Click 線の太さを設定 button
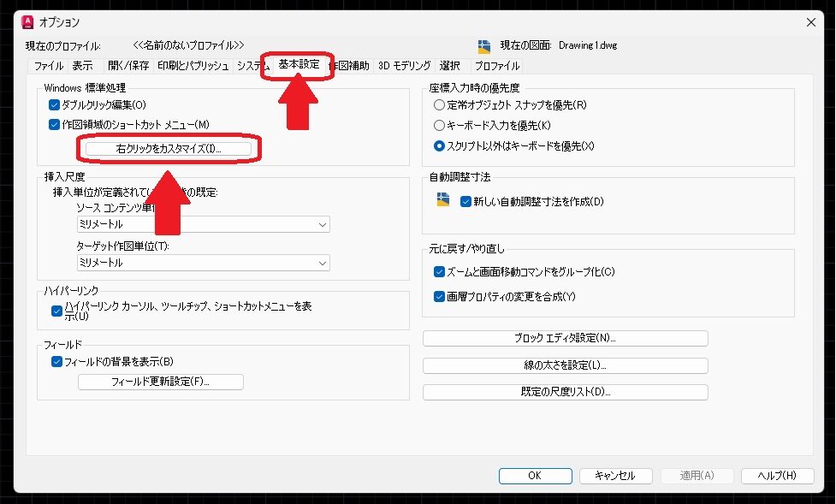 (x=565, y=365)
